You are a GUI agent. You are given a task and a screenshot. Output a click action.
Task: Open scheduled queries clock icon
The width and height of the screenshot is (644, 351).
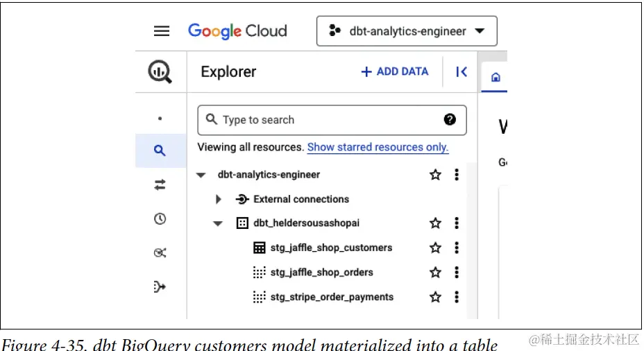160,219
